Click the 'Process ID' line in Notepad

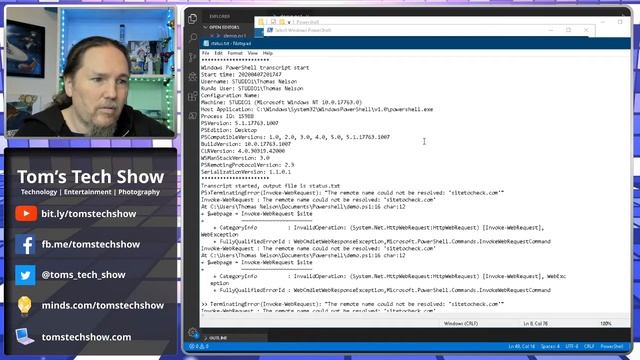pos(227,116)
